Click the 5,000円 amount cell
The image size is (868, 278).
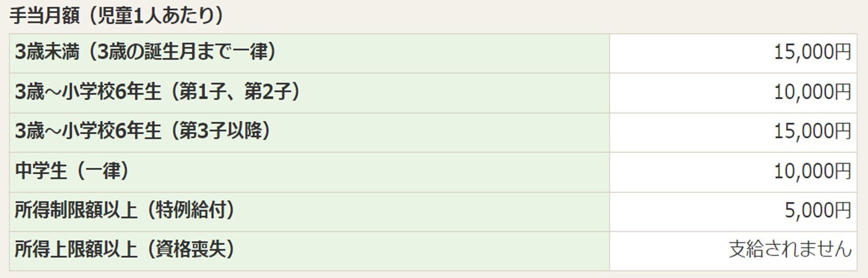click(818, 210)
